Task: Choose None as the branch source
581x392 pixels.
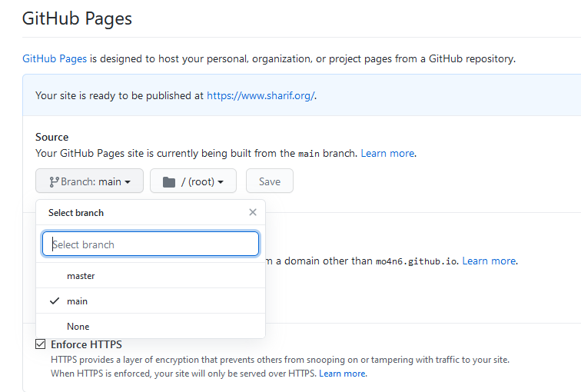Action: pos(151,326)
